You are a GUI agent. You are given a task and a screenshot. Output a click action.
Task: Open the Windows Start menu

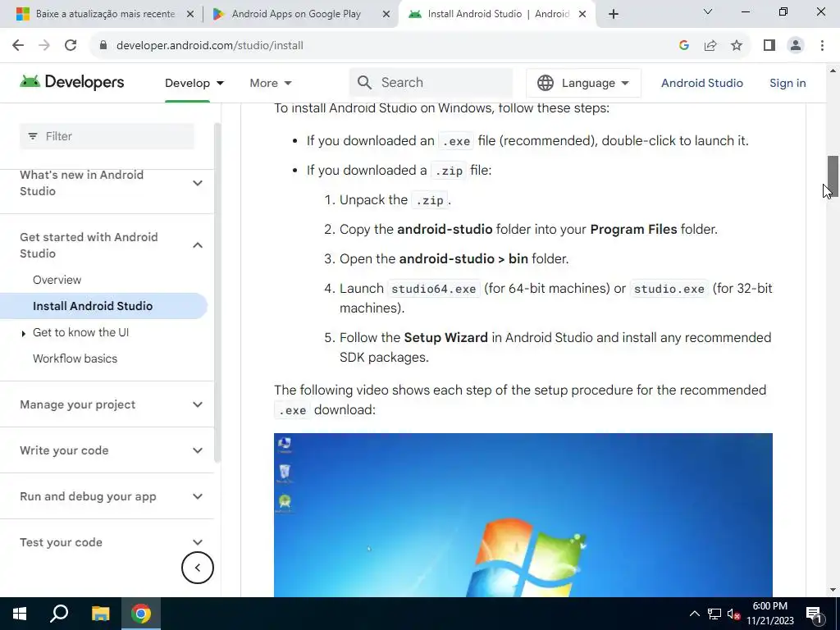(x=20, y=614)
